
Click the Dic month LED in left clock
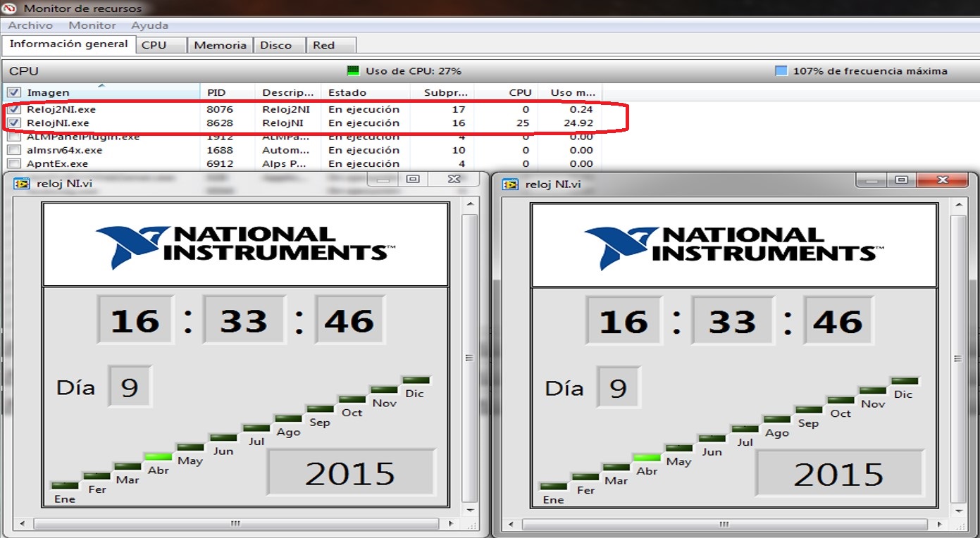416,380
